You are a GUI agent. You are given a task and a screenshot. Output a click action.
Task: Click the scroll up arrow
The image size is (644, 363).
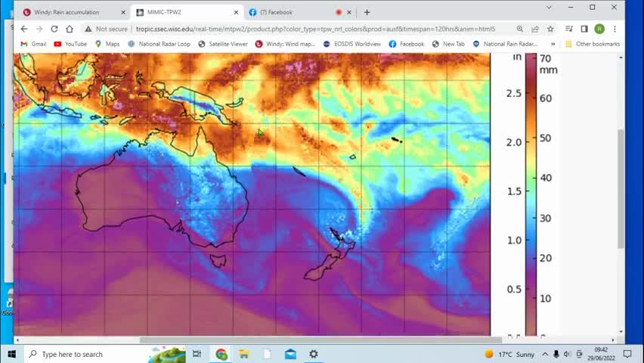(621, 57)
